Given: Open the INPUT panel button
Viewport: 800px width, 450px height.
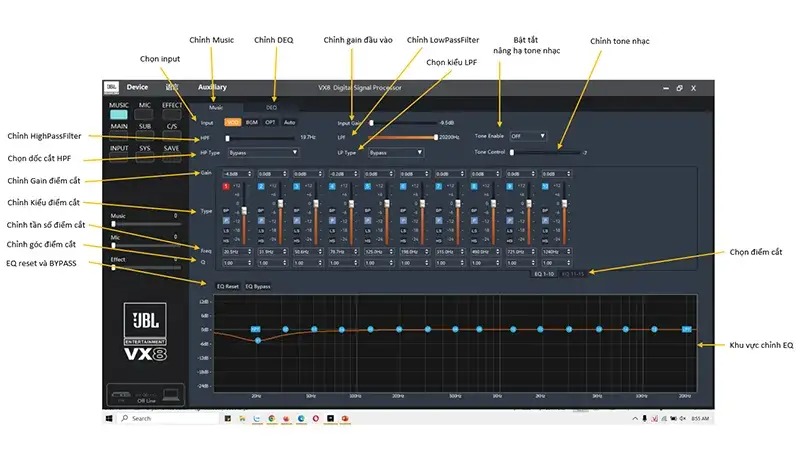Looking at the screenshot, I should click(x=118, y=158).
